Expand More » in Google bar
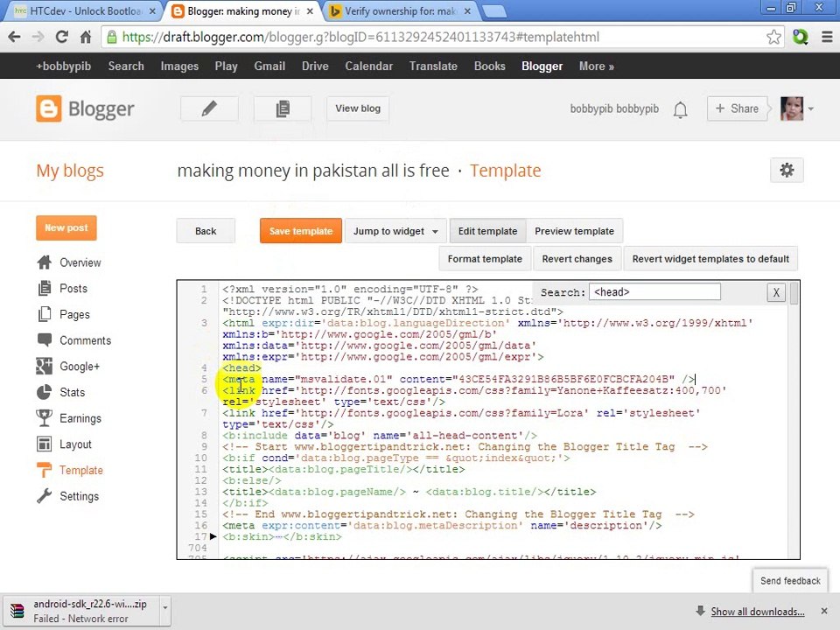 click(596, 66)
